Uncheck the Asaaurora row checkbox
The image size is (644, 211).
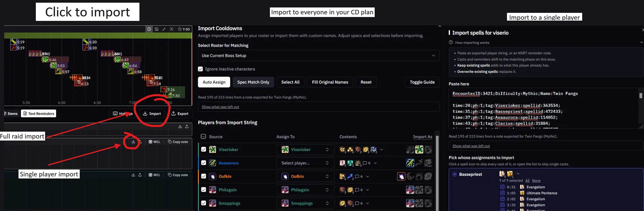pos(203,163)
